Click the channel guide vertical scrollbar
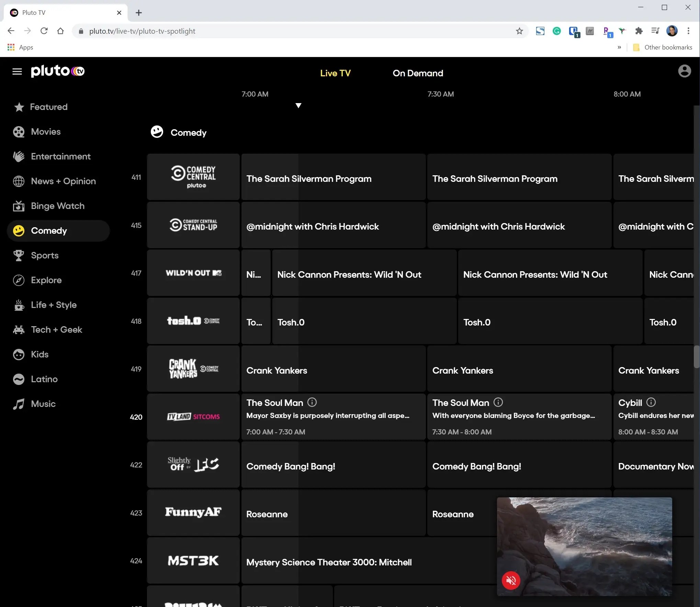 [696, 357]
